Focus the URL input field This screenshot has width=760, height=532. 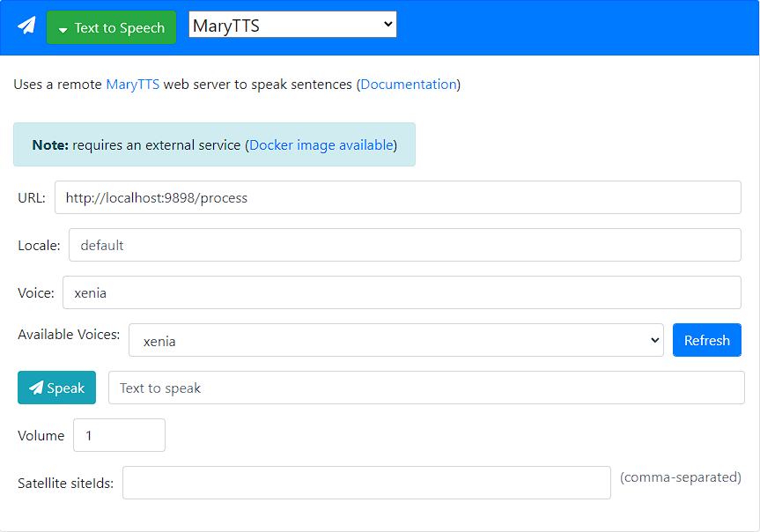coord(397,197)
